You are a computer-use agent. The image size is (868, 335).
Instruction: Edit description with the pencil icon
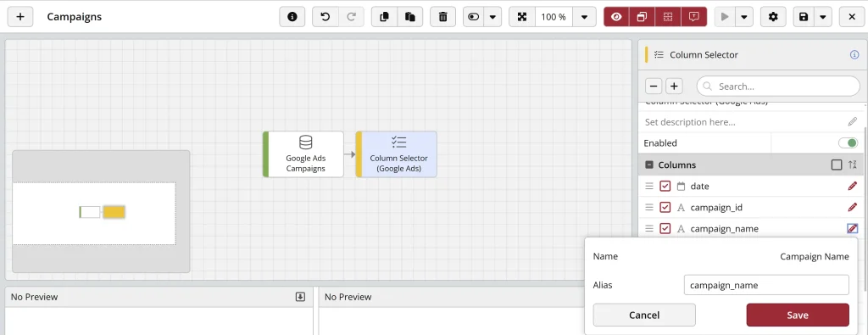[x=853, y=122]
